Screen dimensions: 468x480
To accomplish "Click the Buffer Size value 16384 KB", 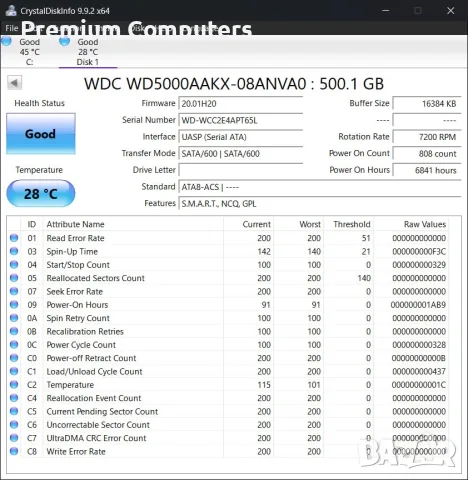I will (427, 104).
